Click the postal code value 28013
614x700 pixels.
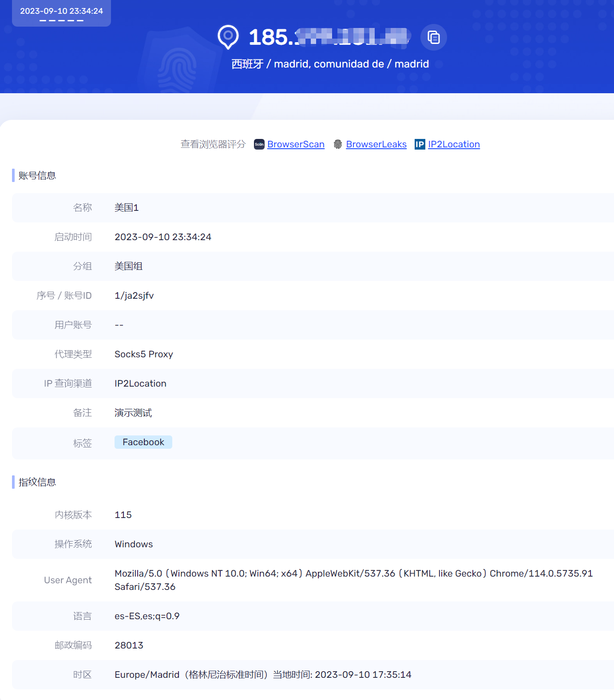tap(129, 645)
